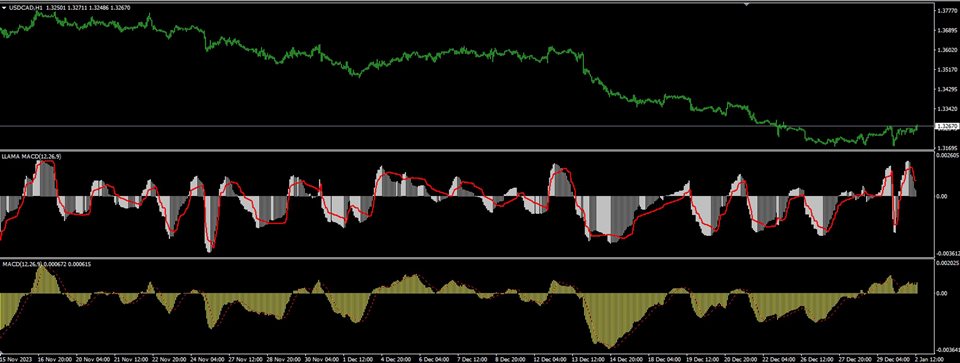Click the chart shift marker on top edge

pyautogui.click(x=746, y=3)
